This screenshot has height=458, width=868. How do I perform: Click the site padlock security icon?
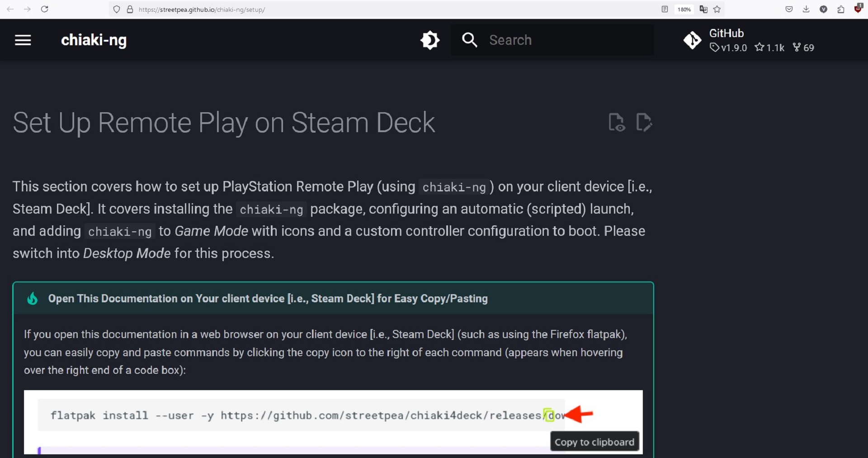click(130, 9)
